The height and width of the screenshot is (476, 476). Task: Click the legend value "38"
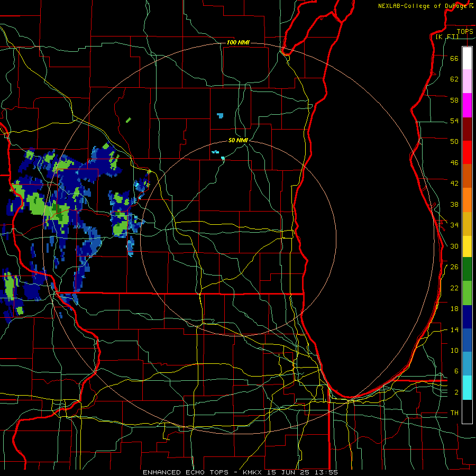tap(454, 204)
